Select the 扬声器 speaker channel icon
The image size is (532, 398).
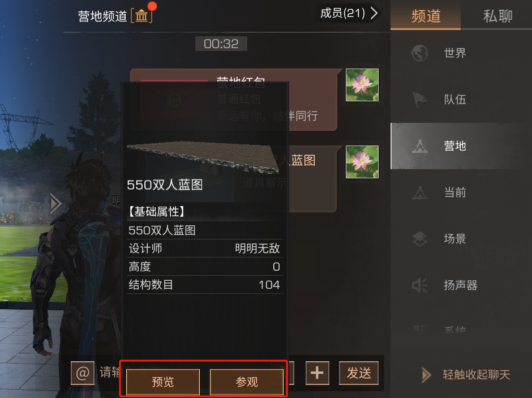(x=420, y=285)
